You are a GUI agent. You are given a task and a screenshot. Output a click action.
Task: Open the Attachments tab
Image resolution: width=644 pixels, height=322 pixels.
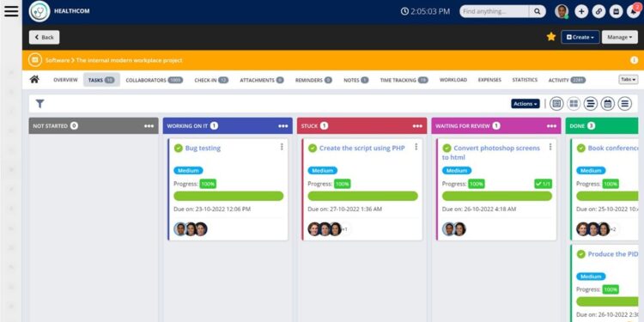pyautogui.click(x=262, y=80)
